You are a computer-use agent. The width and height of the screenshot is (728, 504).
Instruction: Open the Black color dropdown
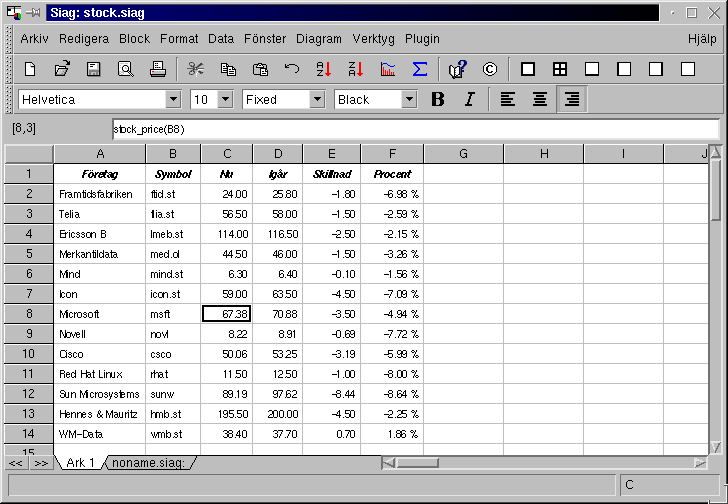409,99
